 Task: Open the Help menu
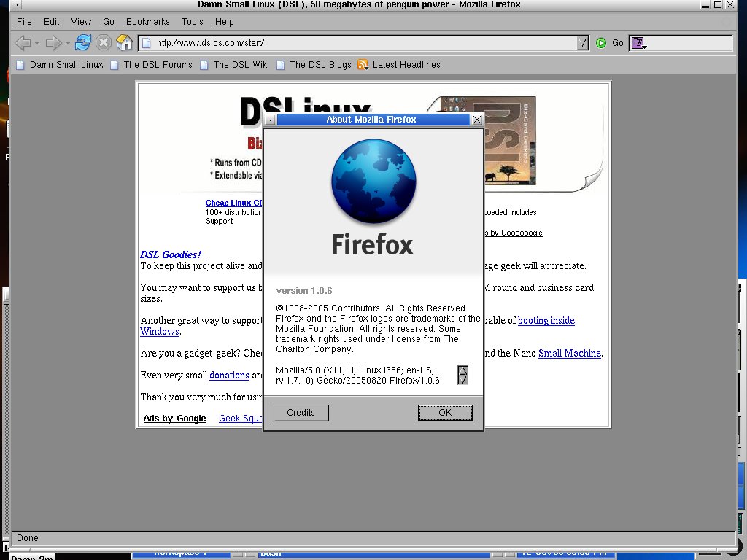(x=225, y=22)
